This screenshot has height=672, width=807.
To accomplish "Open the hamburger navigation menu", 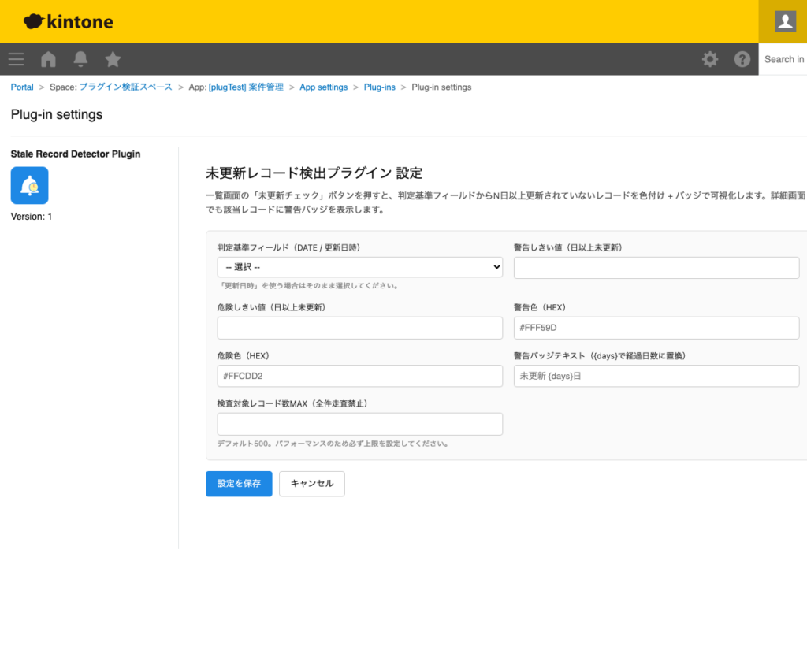I will pyautogui.click(x=16, y=59).
